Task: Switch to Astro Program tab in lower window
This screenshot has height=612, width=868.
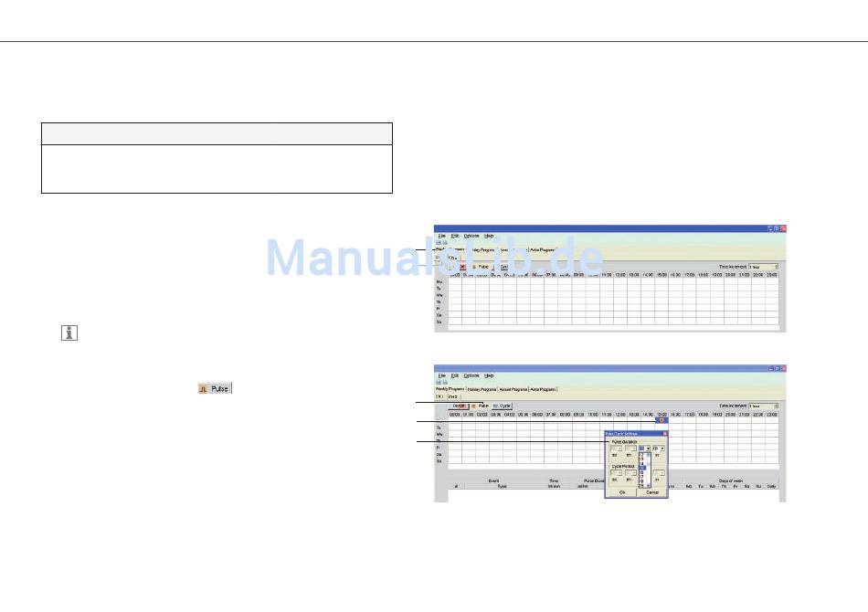Action: pos(543,389)
